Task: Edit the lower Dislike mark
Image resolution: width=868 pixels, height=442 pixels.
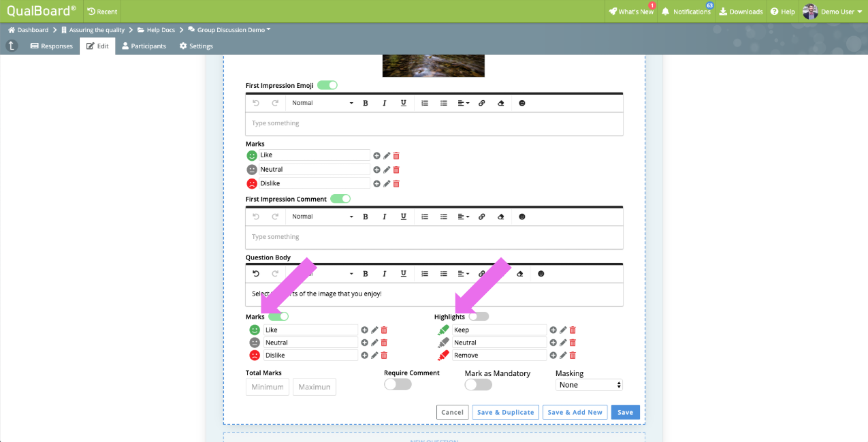Action: pos(374,356)
